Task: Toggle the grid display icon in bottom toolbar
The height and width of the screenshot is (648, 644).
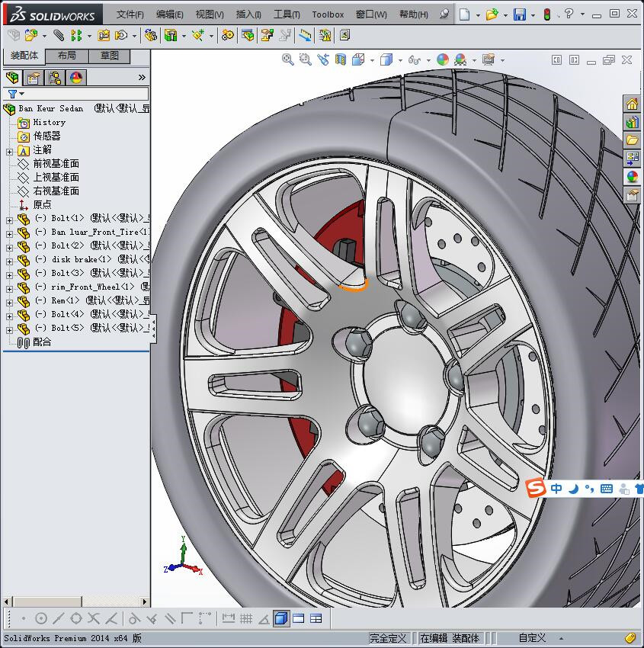Action: point(246,619)
